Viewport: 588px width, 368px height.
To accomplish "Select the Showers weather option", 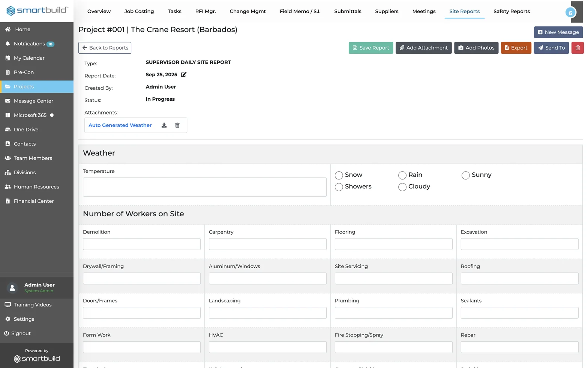I will [339, 187].
